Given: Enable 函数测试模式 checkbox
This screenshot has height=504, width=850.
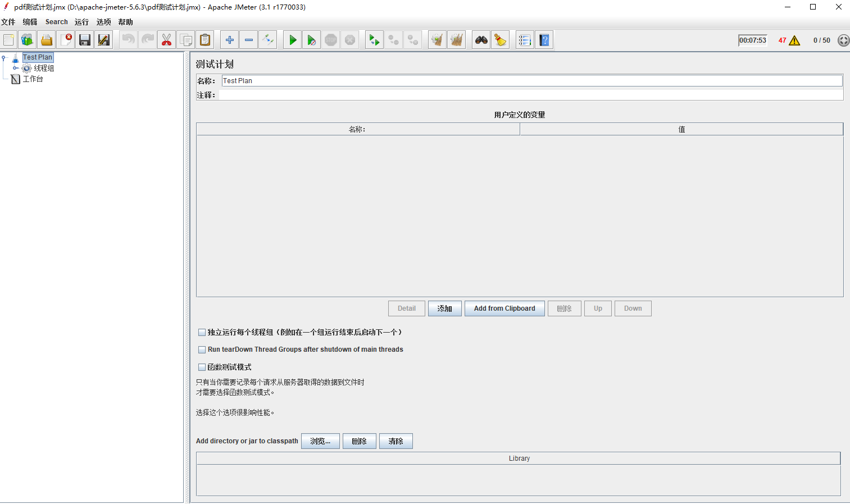Looking at the screenshot, I should click(202, 367).
